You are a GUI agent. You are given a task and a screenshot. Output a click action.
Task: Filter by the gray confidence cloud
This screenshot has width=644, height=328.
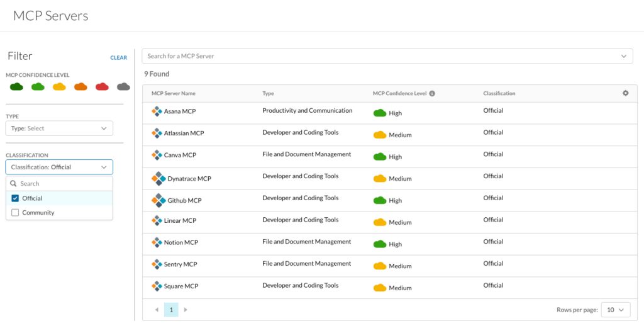pos(123,87)
